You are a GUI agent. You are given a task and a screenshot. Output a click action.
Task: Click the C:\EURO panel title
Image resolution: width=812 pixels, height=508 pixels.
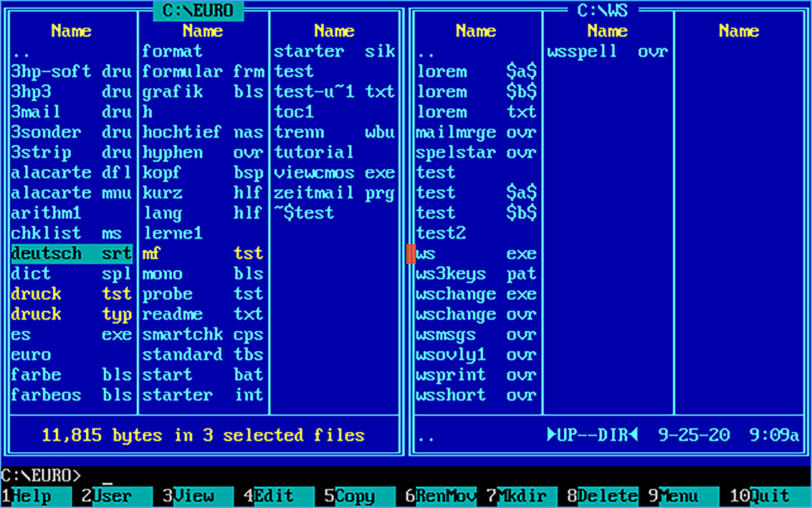click(198, 11)
